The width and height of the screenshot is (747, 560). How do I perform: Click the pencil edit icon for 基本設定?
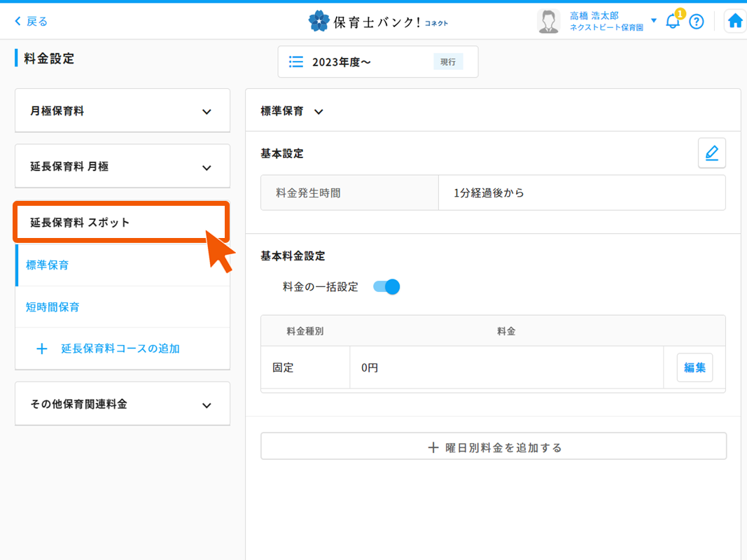point(711,153)
